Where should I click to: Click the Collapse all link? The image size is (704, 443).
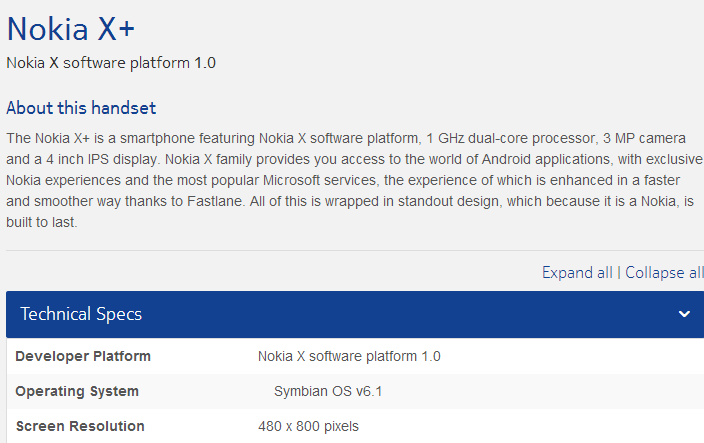(664, 272)
